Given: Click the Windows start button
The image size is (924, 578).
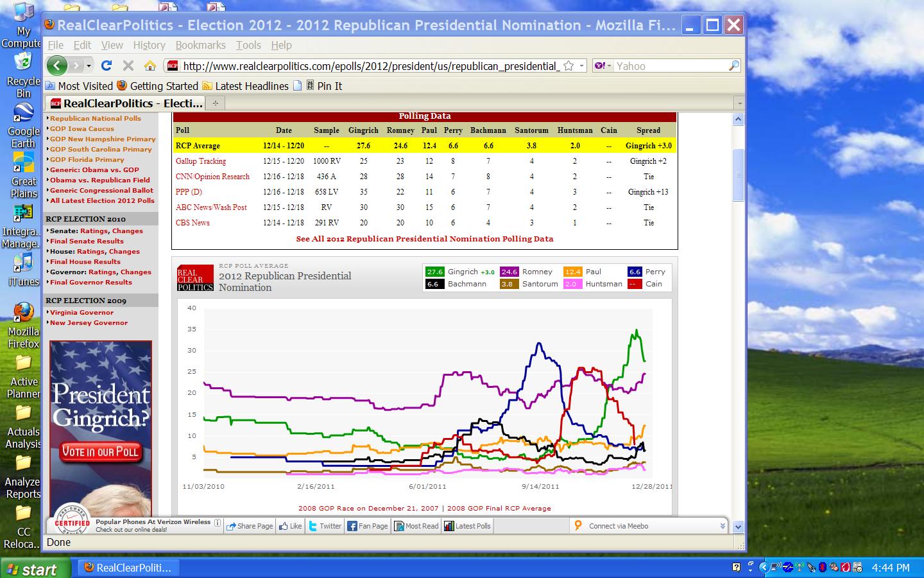Looking at the screenshot, I should tap(31, 568).
